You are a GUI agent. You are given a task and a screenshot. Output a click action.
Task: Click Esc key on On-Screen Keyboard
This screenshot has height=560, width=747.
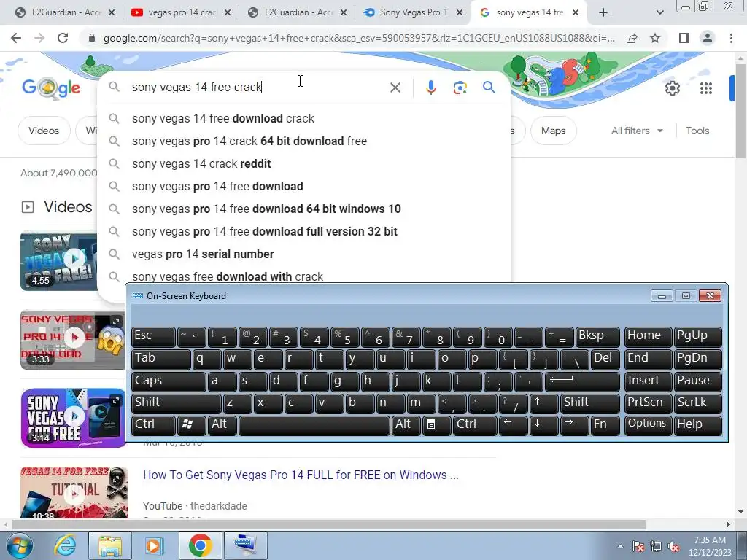[153, 337]
